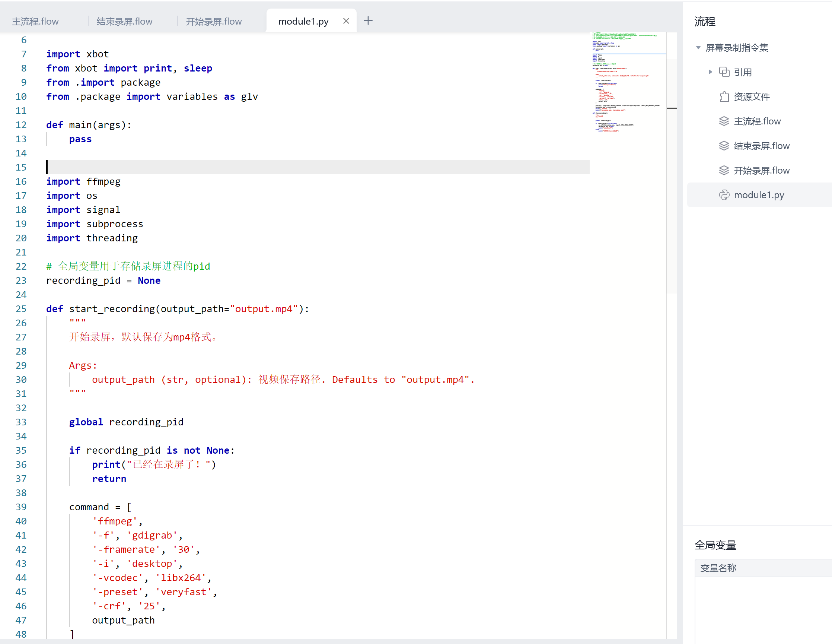Open the 开始录屏.flow tab
Screen dimensions: 832x644
pos(214,22)
